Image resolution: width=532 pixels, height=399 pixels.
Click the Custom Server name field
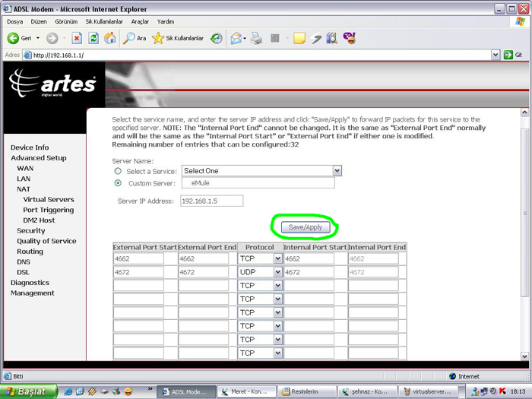tap(258, 183)
